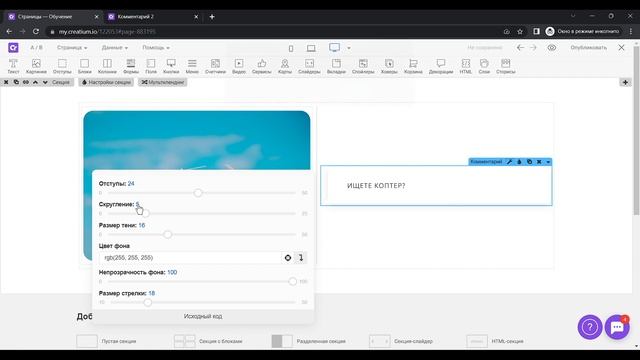Select the Меню widget tool
Viewport: 640px width, 360px height.
pyautogui.click(x=192, y=66)
